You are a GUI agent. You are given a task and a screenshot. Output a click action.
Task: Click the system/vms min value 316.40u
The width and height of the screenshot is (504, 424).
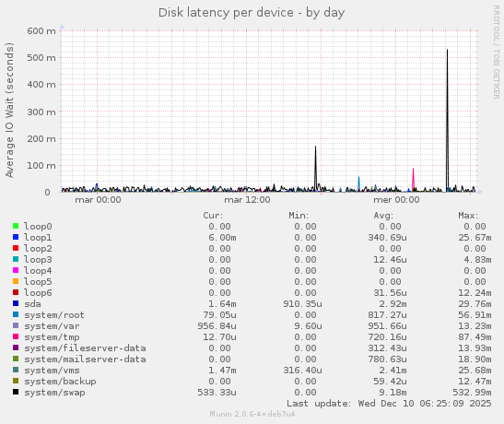pyautogui.click(x=302, y=371)
